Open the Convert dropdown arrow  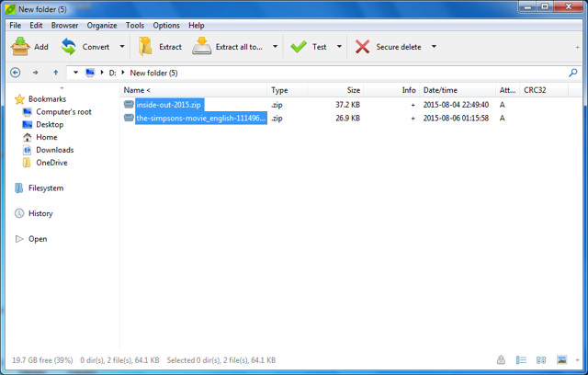pyautogui.click(x=122, y=47)
